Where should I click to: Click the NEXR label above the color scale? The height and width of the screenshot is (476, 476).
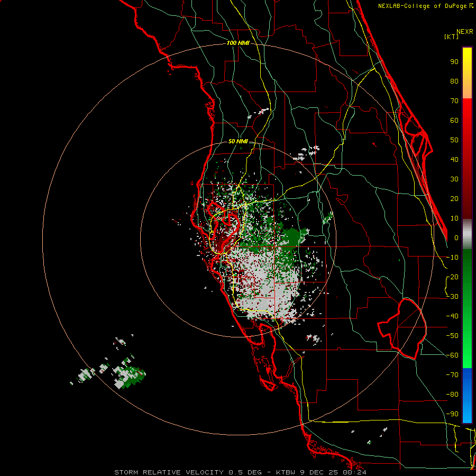coord(465,32)
